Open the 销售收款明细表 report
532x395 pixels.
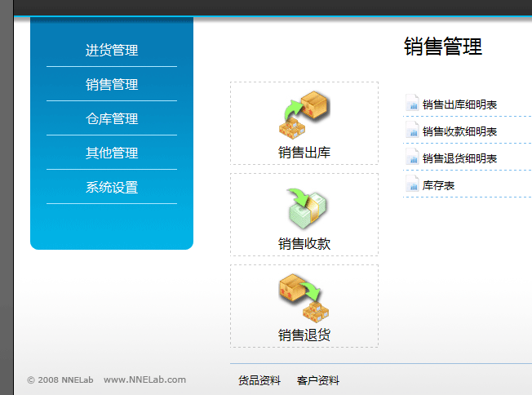[x=459, y=131]
